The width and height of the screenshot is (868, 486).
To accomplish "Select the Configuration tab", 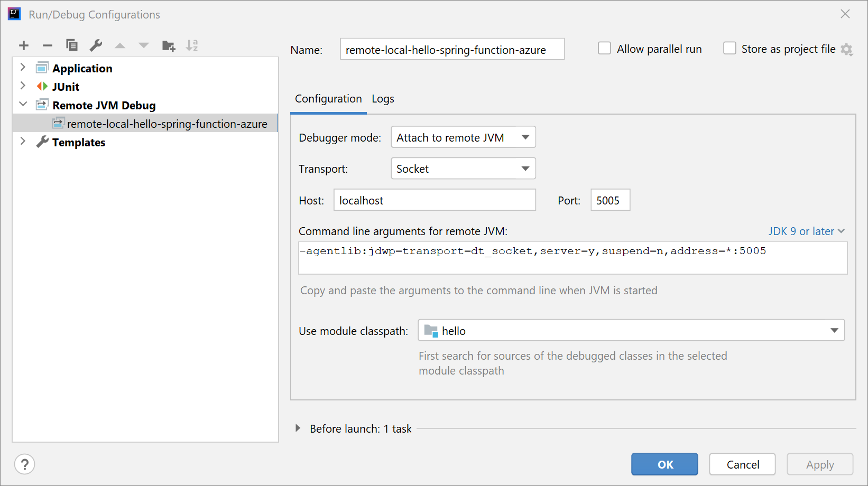I will coord(328,99).
